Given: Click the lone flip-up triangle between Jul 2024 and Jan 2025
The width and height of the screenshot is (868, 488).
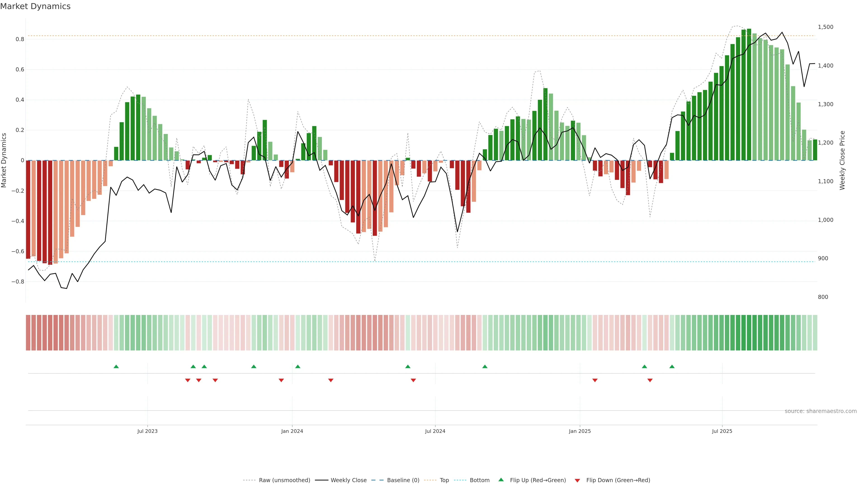Looking at the screenshot, I should point(485,366).
